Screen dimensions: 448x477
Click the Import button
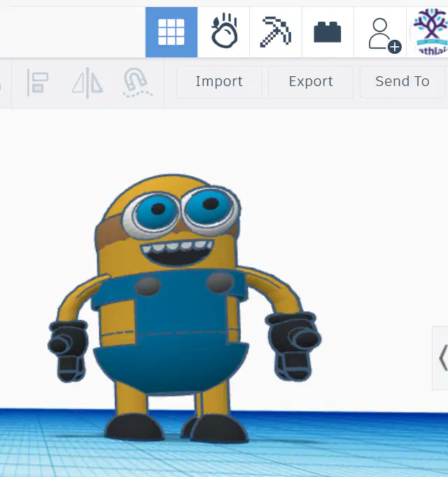point(219,82)
